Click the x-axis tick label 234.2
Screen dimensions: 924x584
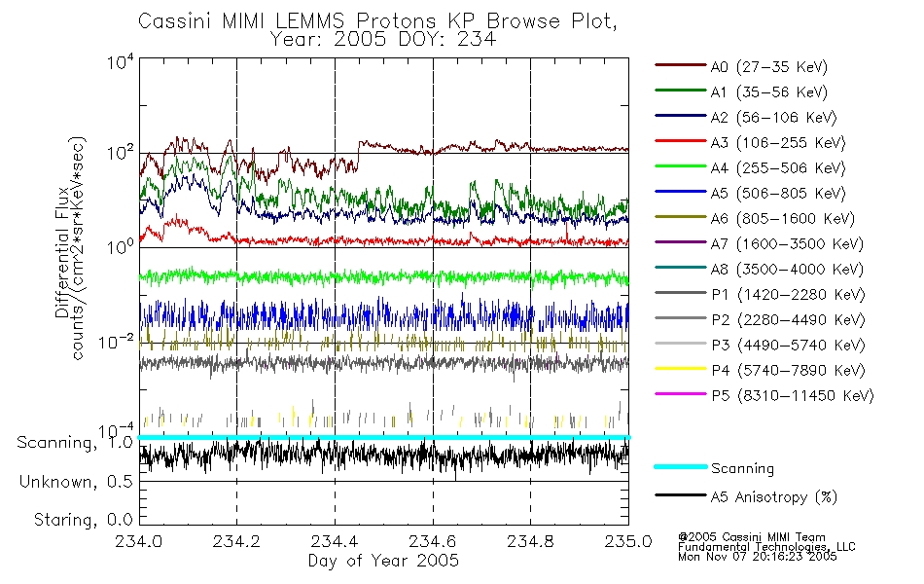[236, 541]
